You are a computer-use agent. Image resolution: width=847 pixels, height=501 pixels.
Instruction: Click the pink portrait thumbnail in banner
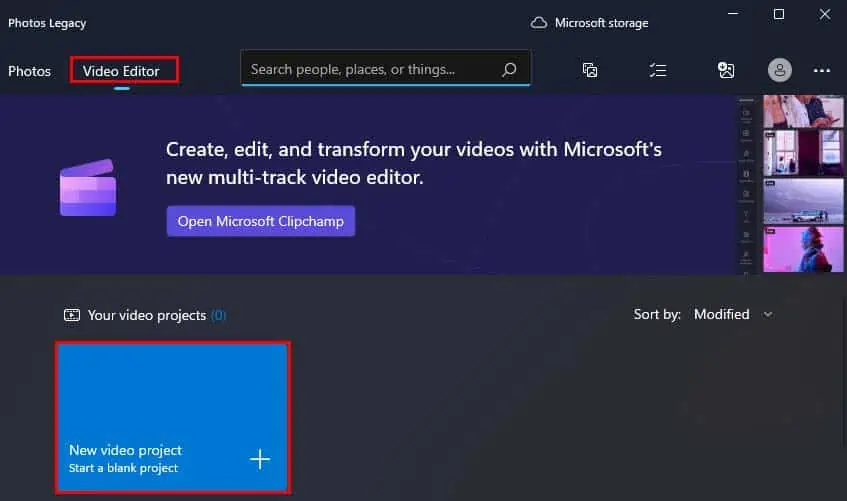tap(803, 249)
